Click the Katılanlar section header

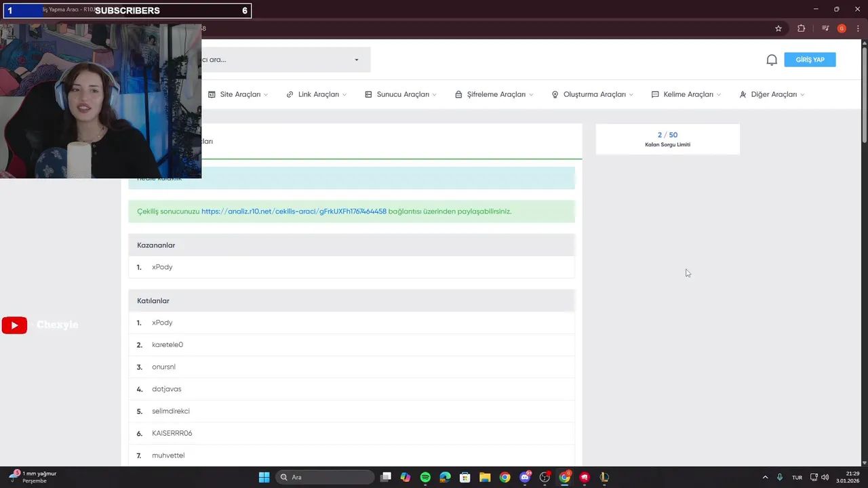351,300
